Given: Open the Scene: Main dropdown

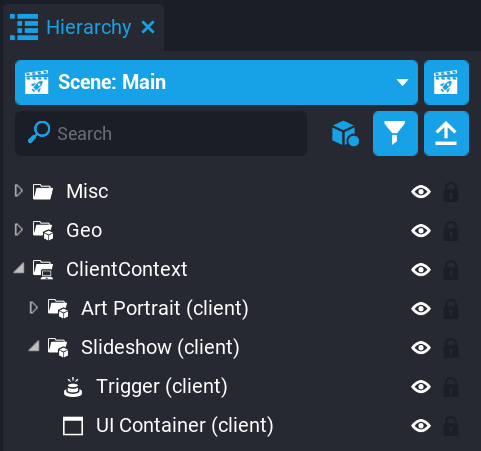Looking at the screenshot, I should click(x=216, y=82).
